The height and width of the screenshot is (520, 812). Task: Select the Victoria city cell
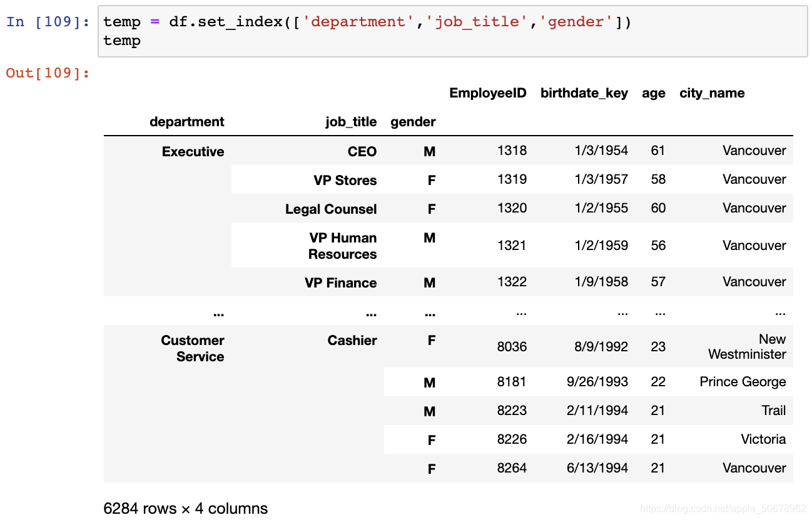coord(763,439)
